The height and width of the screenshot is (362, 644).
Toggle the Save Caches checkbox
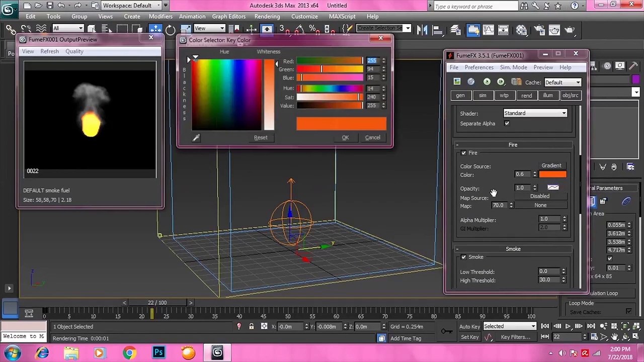[628, 312]
